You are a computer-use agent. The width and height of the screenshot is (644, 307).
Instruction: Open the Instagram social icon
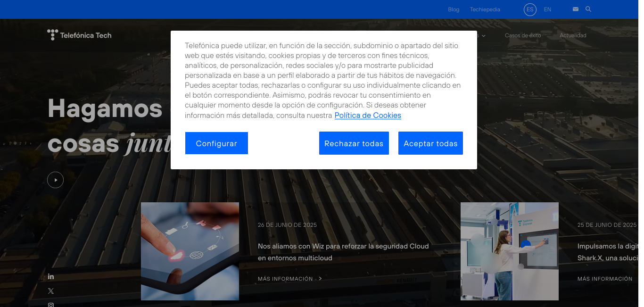51,305
